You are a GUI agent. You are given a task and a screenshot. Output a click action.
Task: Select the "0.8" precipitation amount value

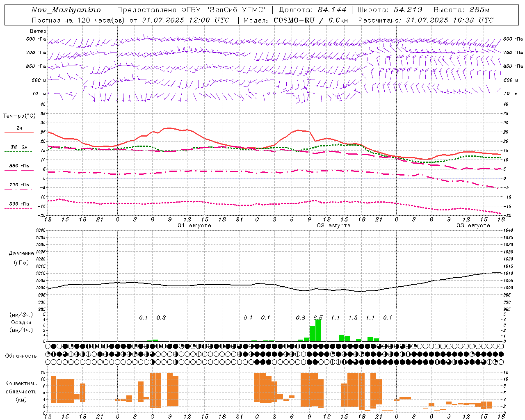pos(301,317)
